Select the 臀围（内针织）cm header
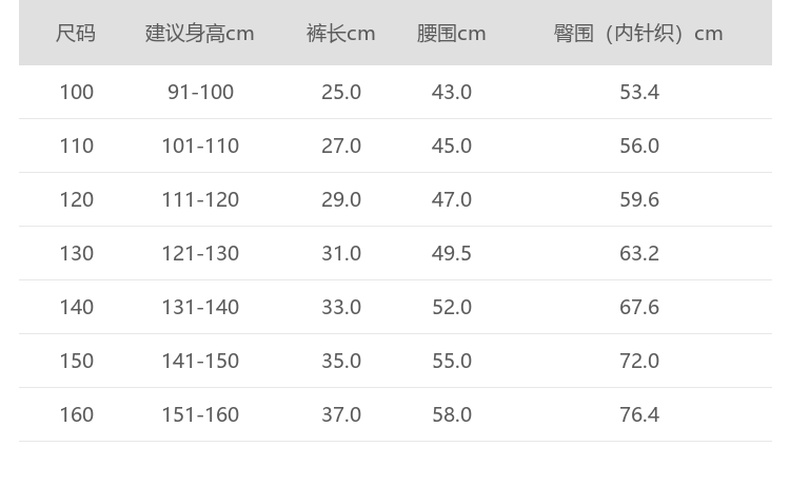The width and height of the screenshot is (790, 485). 638,33
